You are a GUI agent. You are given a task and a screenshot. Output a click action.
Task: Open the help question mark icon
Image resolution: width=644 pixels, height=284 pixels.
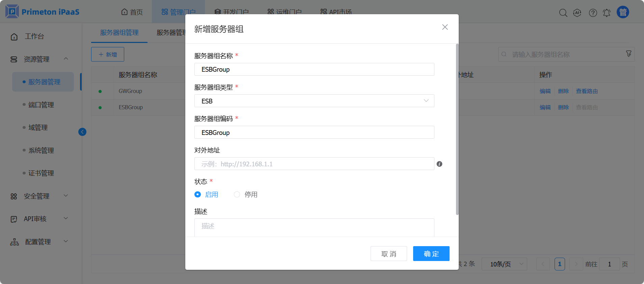click(x=593, y=13)
